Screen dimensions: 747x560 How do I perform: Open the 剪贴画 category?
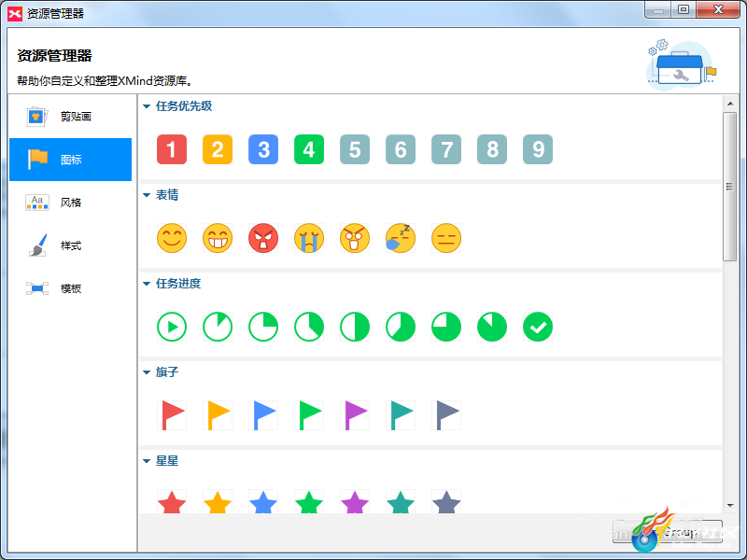pyautogui.click(x=71, y=117)
